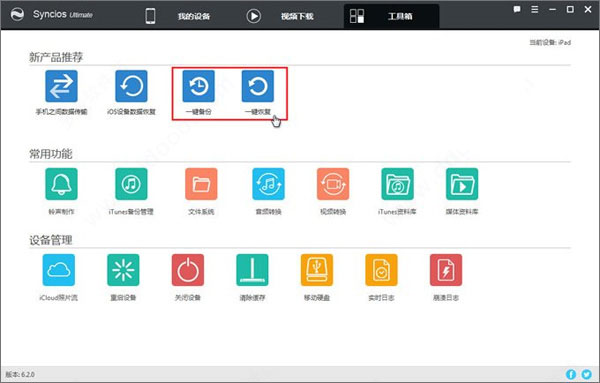Open the file system folder tool
This screenshot has height=383, width=600.
point(201,184)
